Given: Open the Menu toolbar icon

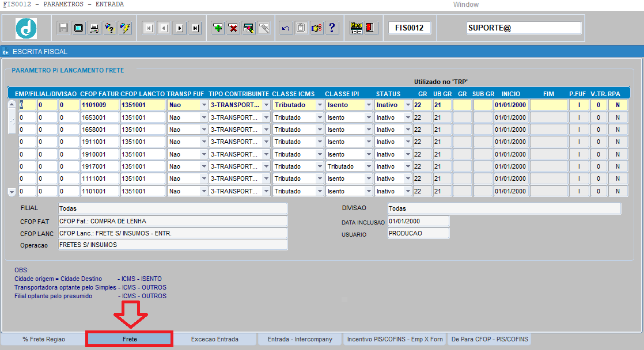Looking at the screenshot, I should (x=356, y=28).
